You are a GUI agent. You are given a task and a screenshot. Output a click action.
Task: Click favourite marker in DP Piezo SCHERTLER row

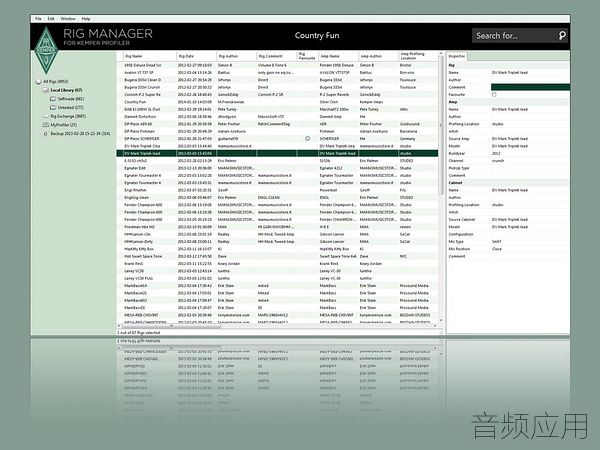coord(308,139)
